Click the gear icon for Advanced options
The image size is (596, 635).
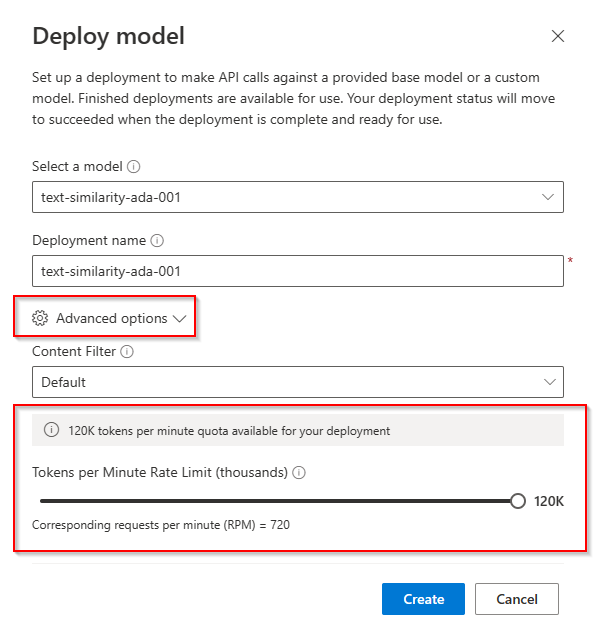click(40, 318)
